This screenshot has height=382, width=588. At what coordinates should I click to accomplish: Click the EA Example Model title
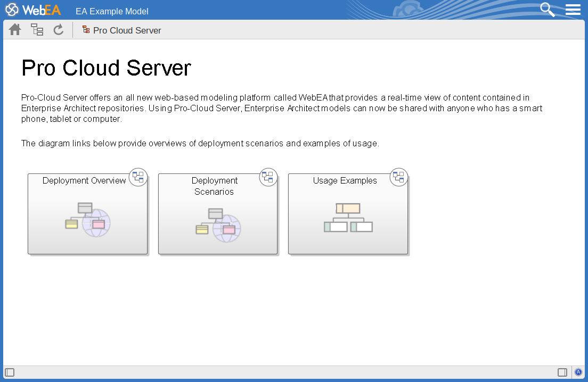[x=112, y=11]
